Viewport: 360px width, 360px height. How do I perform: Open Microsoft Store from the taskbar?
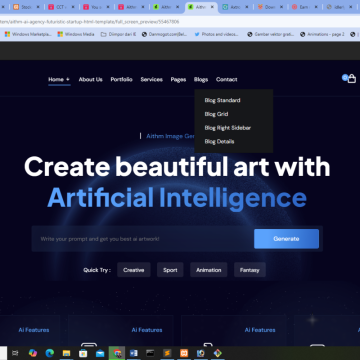[83, 353]
